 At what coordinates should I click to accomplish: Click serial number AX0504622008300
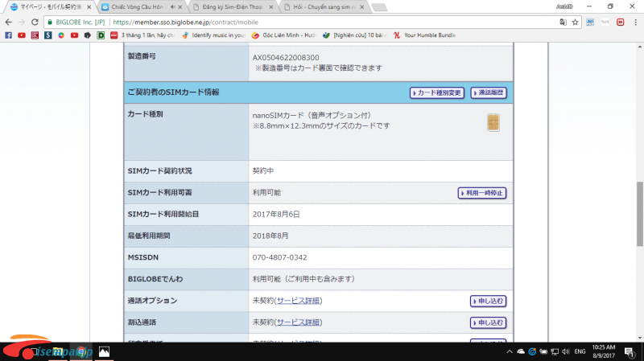(286, 57)
